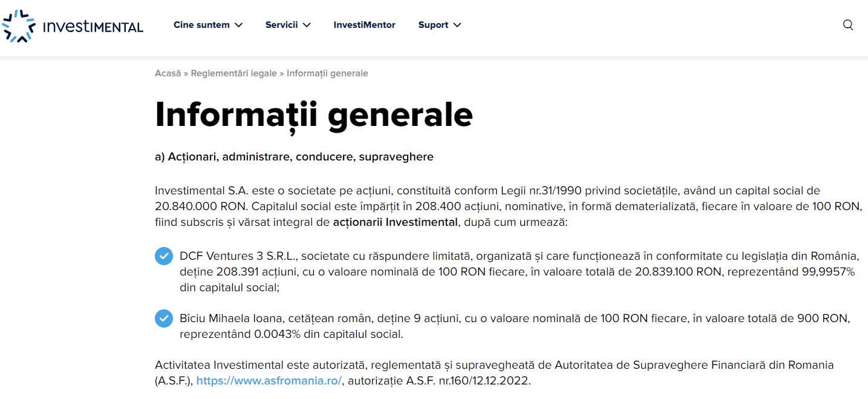Open the Suport menu label
This screenshot has width=868, height=399.
433,25
